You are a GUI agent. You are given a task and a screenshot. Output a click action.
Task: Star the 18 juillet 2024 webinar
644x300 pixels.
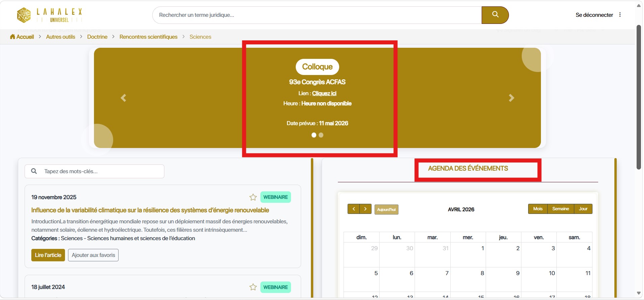(x=253, y=287)
